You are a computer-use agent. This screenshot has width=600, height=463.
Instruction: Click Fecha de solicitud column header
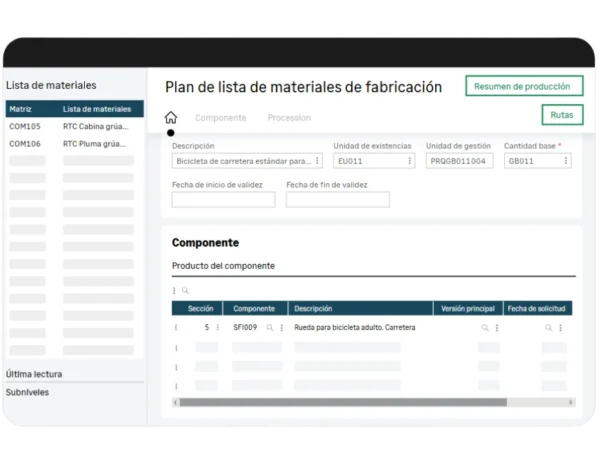(x=537, y=308)
